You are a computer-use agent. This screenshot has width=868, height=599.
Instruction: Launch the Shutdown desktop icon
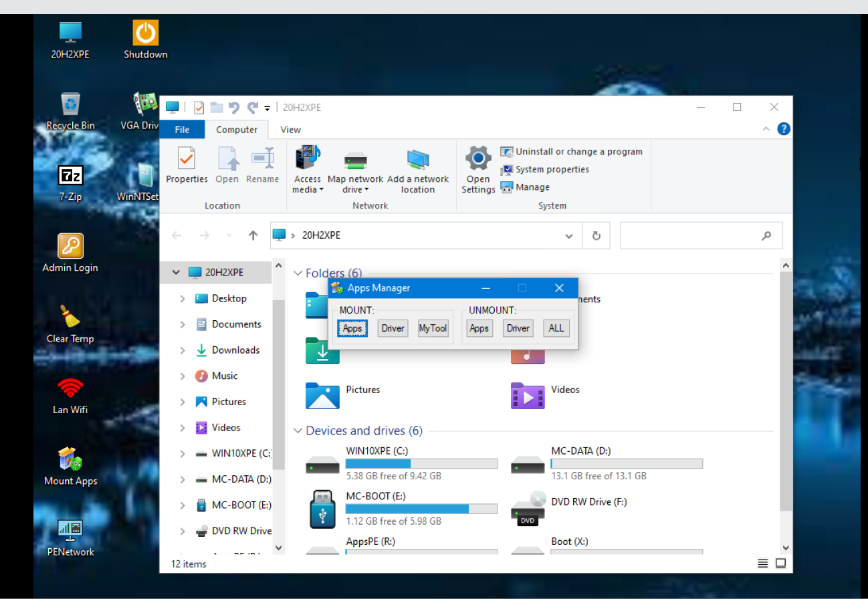point(145,39)
